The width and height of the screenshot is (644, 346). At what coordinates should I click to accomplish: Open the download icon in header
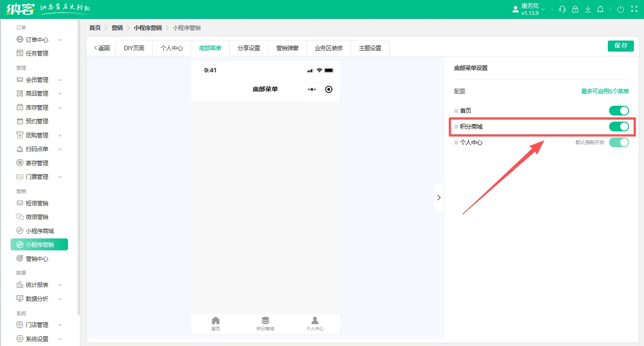click(588, 9)
